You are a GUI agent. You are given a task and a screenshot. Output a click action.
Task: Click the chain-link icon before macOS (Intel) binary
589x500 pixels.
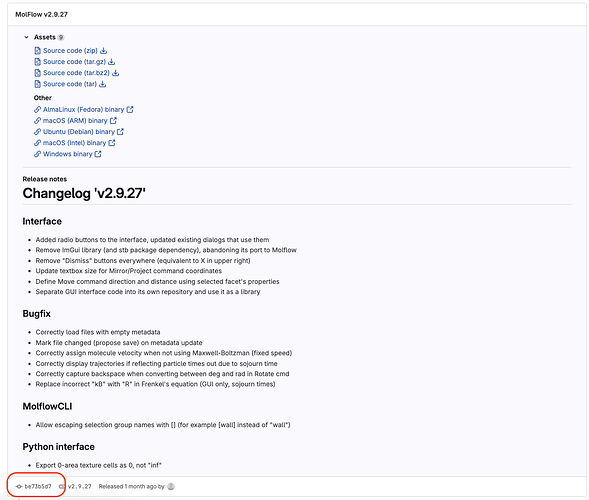(x=37, y=143)
